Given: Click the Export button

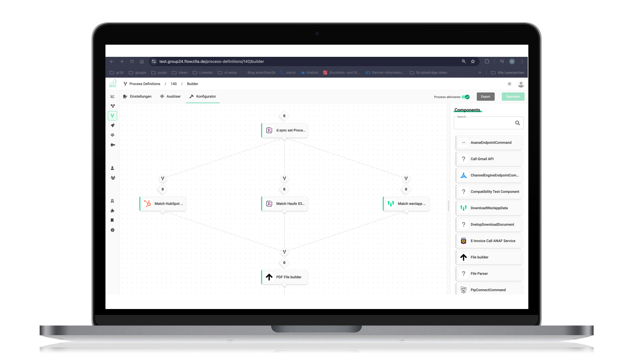Looking at the screenshot, I should 486,96.
